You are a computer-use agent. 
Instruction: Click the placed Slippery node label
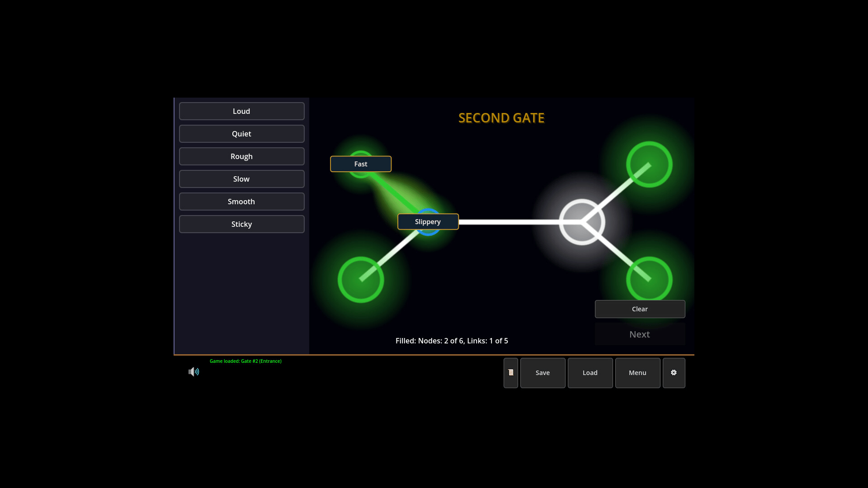point(428,222)
